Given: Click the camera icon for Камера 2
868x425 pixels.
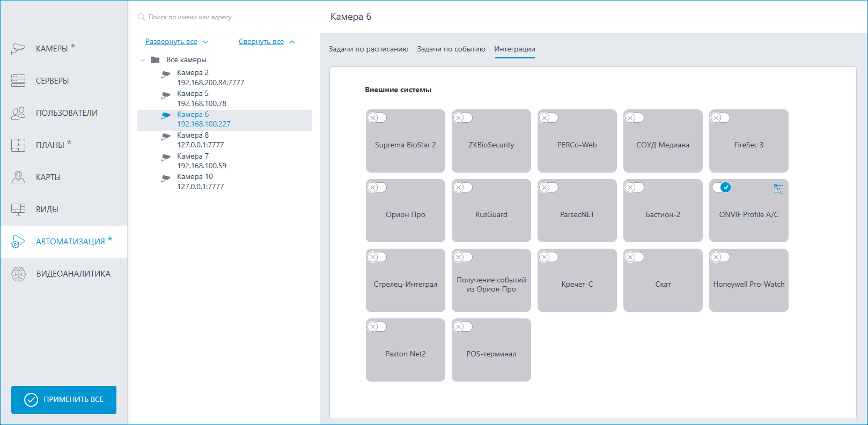Looking at the screenshot, I should [x=166, y=74].
